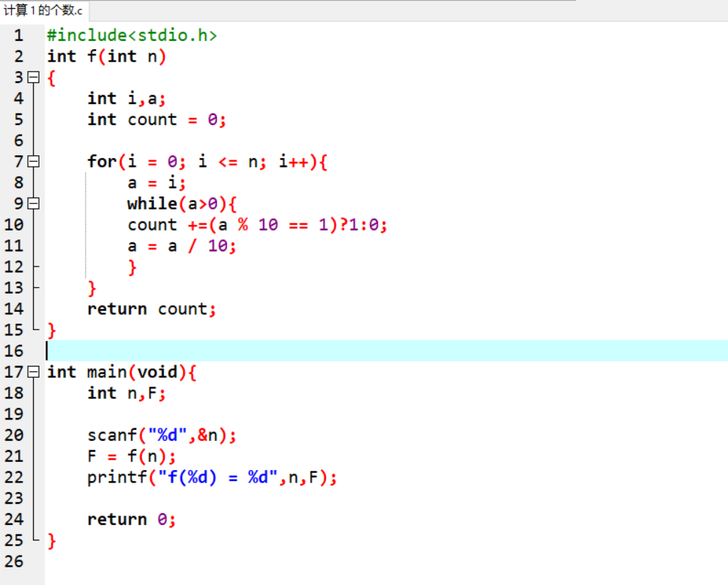Screen dimensions: 728x585
Task: Collapse the f function fold on line 3
Action: pos(34,77)
